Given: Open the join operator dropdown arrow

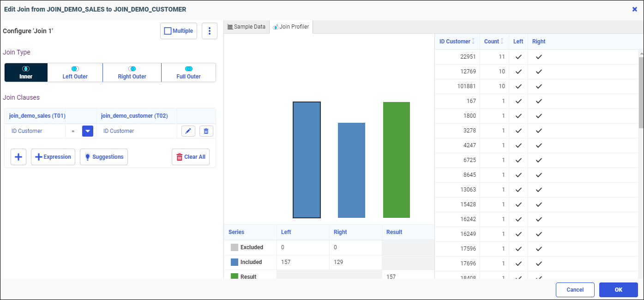Looking at the screenshot, I should [88, 131].
